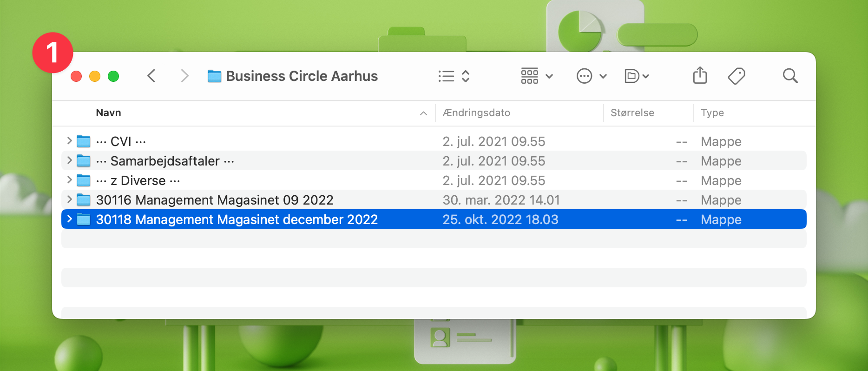Click the Business Circle Aarhus folder icon
The image size is (868, 371).
coord(214,76)
